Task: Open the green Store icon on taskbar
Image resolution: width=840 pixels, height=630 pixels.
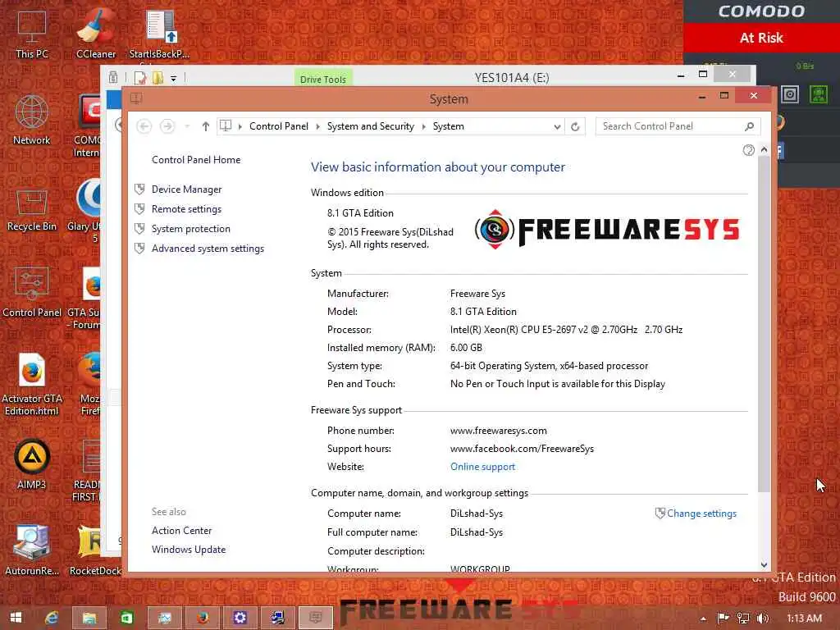Action: (127, 618)
